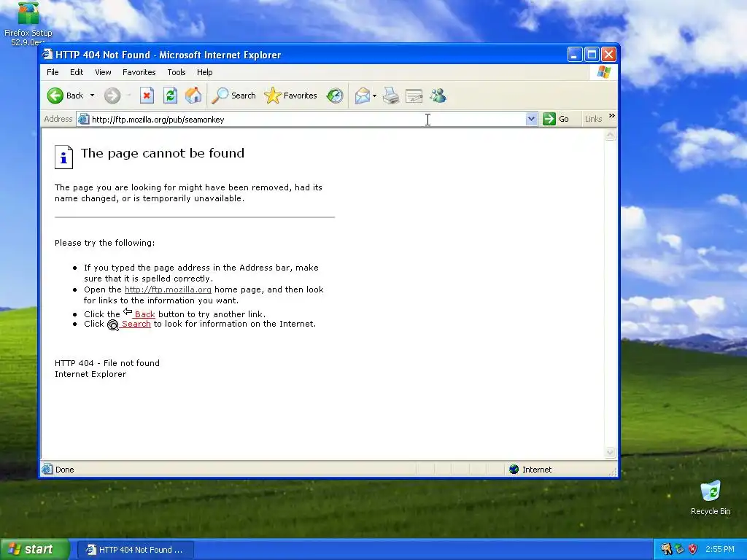Open the View menu
The height and width of the screenshot is (560, 747).
tap(103, 72)
